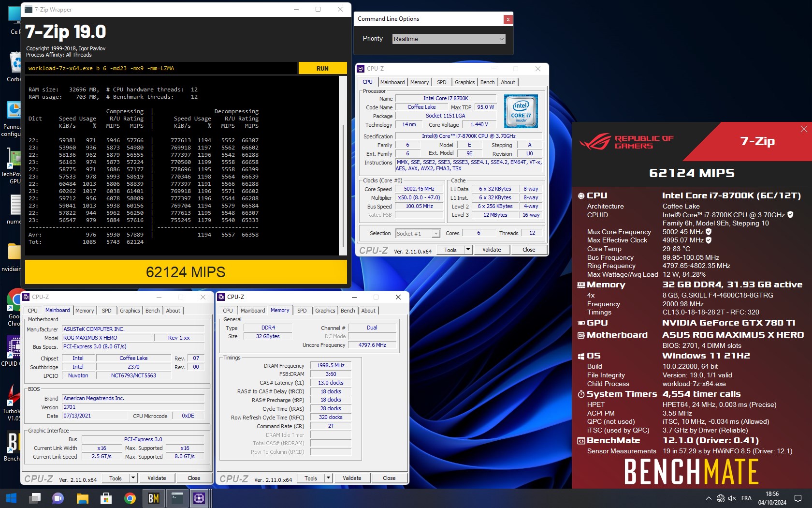
Task: Click network globe icon in system tray
Action: (x=721, y=498)
